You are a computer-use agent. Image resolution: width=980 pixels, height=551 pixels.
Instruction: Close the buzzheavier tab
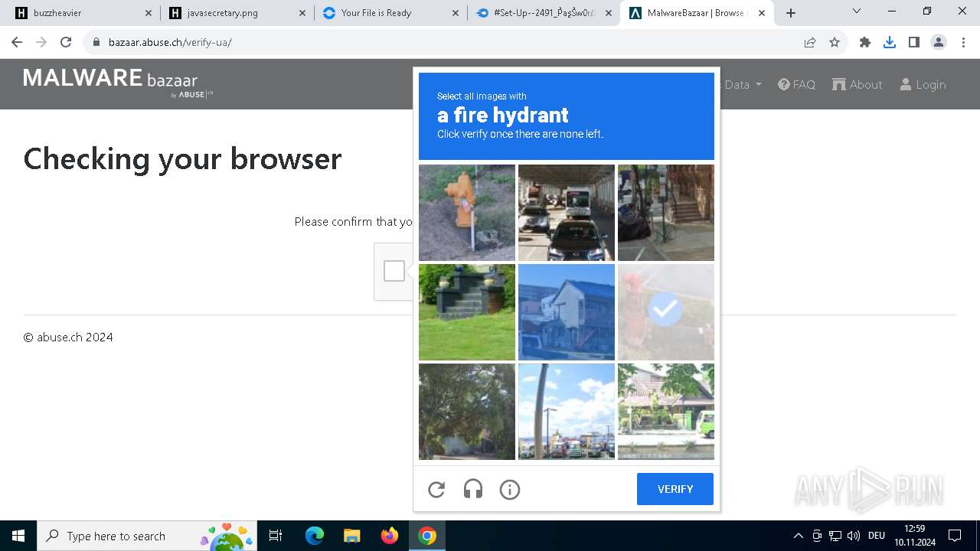pyautogui.click(x=149, y=13)
